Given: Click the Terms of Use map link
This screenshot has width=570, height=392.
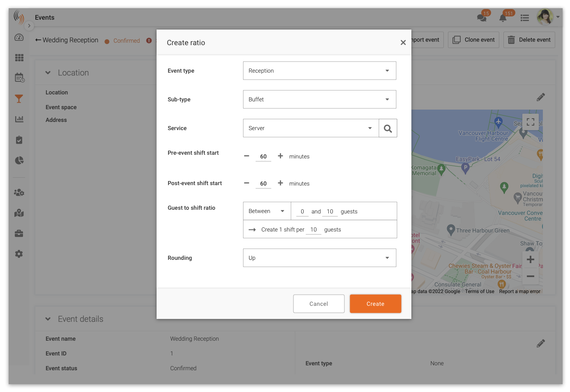Looking at the screenshot, I should click(480, 291).
